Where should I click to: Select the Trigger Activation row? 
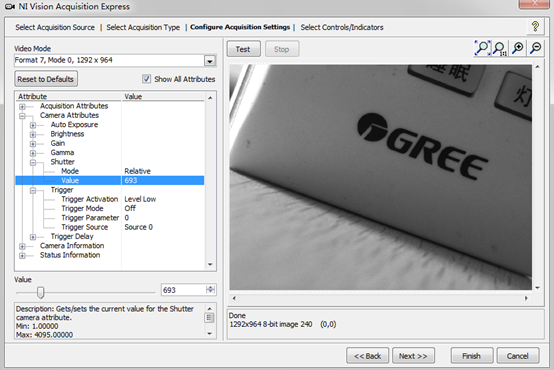point(110,199)
